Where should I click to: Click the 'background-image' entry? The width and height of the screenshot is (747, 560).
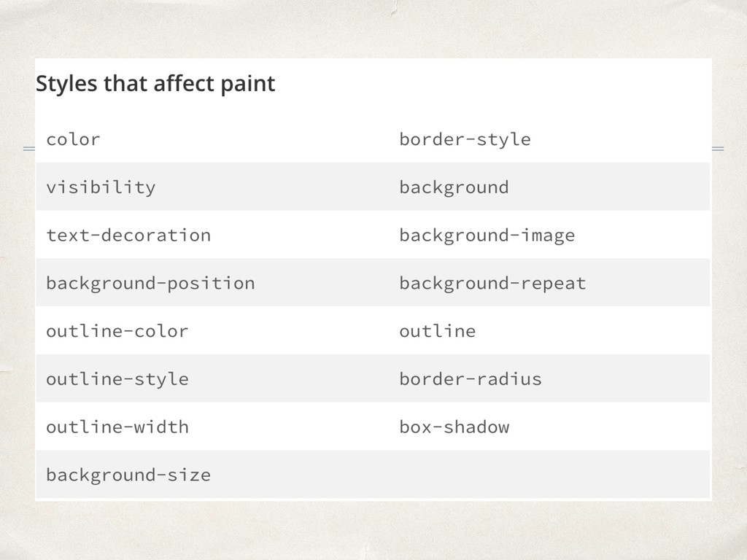[x=487, y=236]
